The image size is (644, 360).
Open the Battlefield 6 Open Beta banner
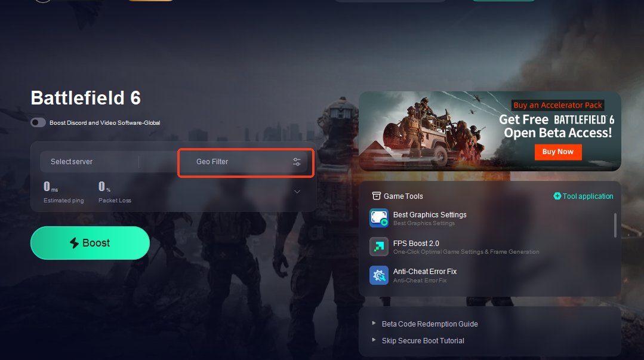[x=489, y=131]
